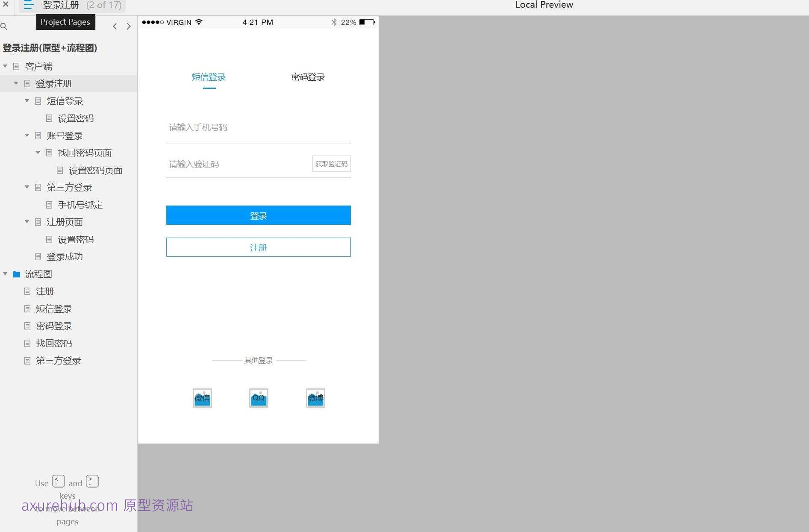Collapse the 账号登录 tree node
This screenshot has width=809, height=532.
[x=27, y=135]
